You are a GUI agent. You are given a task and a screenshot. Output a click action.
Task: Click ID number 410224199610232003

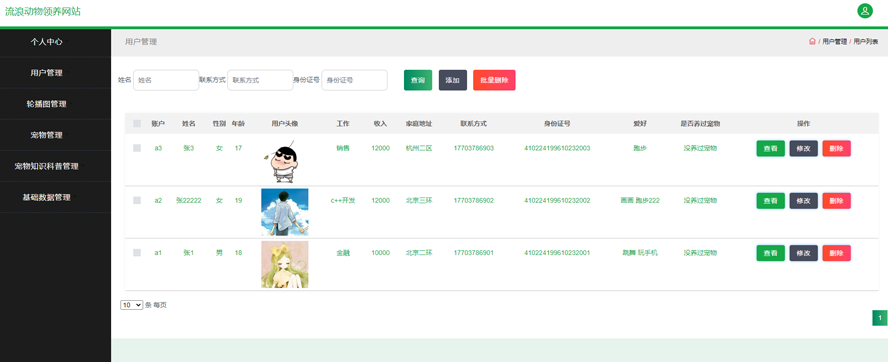tap(557, 148)
